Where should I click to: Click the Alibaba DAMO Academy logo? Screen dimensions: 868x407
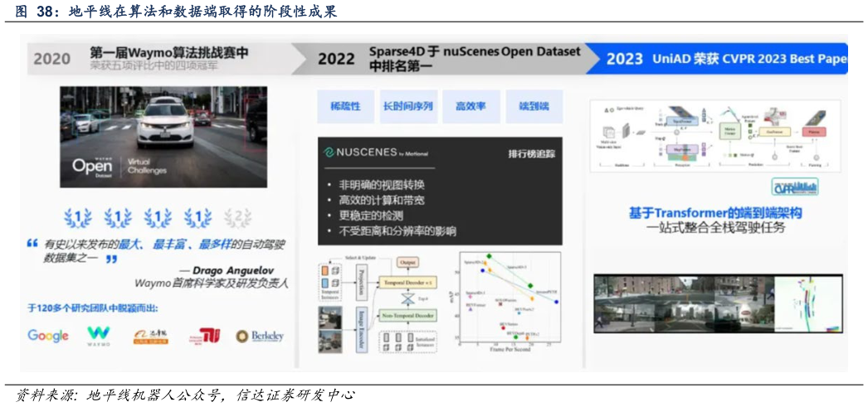150,337
